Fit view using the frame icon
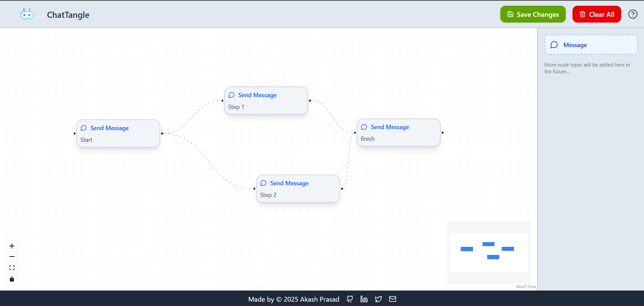Image resolution: width=644 pixels, height=306 pixels. [12, 268]
